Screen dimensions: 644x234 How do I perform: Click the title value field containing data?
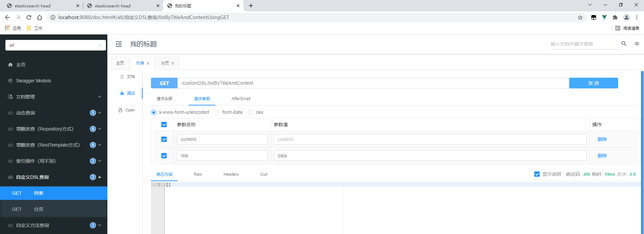[x=430, y=156]
